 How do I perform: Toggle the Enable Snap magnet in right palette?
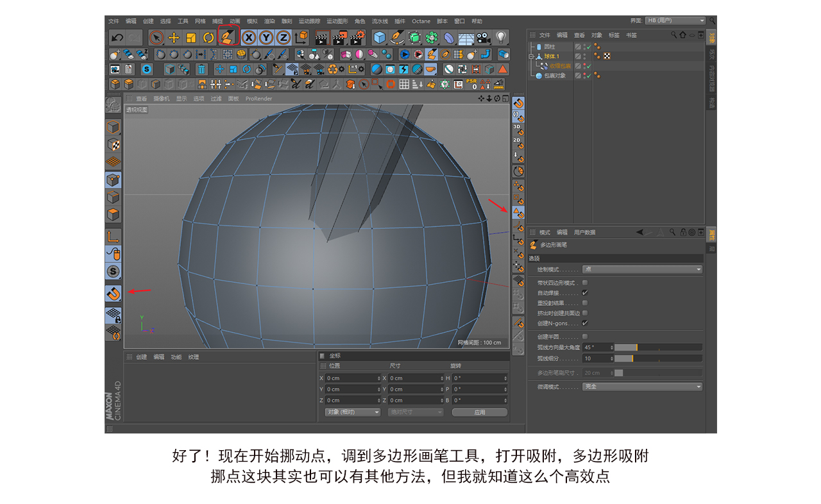[518, 103]
